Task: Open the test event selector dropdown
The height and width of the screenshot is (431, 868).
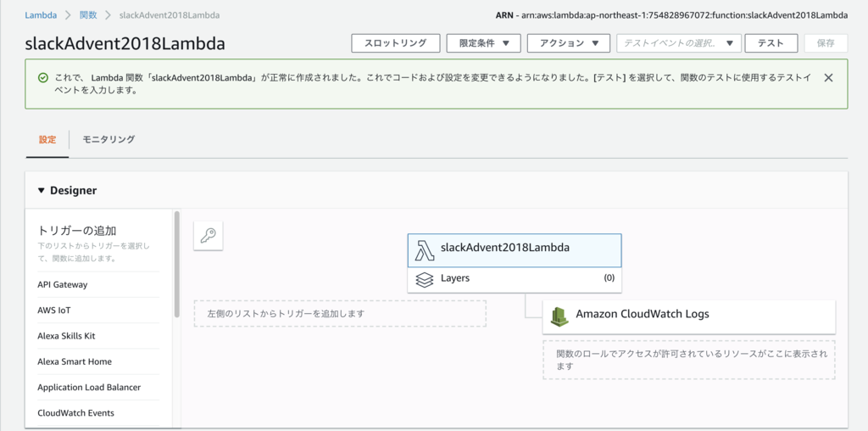Action: pos(679,43)
